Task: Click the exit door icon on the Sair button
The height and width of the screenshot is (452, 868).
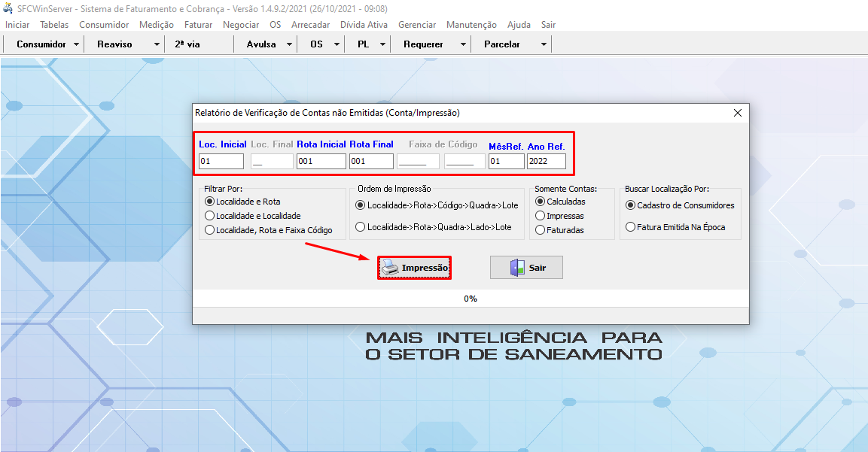Action: 515,267
